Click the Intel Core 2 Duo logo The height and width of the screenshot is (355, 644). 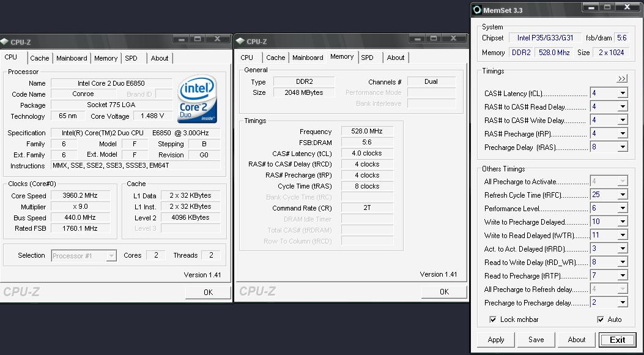[197, 99]
